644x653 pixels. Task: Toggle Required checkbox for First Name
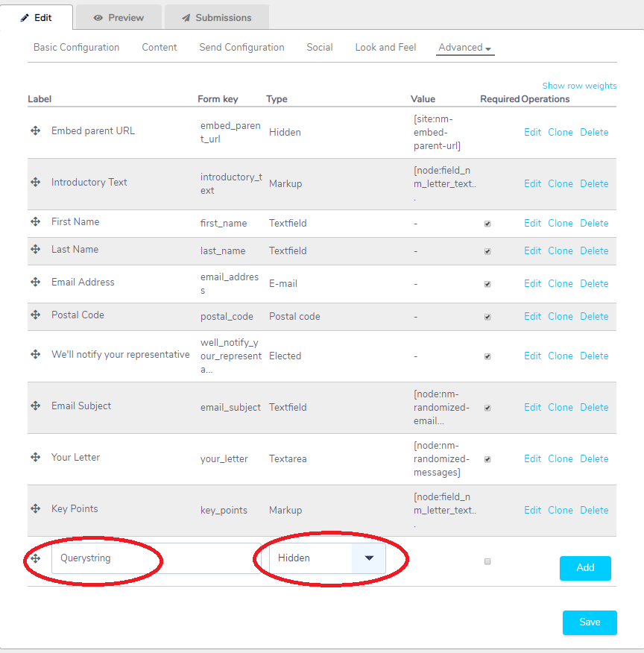[487, 224]
